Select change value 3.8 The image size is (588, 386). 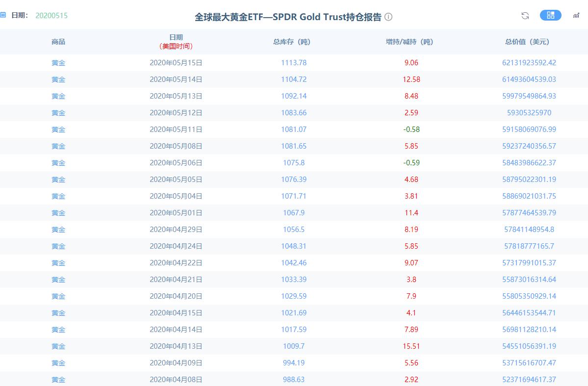(411, 280)
